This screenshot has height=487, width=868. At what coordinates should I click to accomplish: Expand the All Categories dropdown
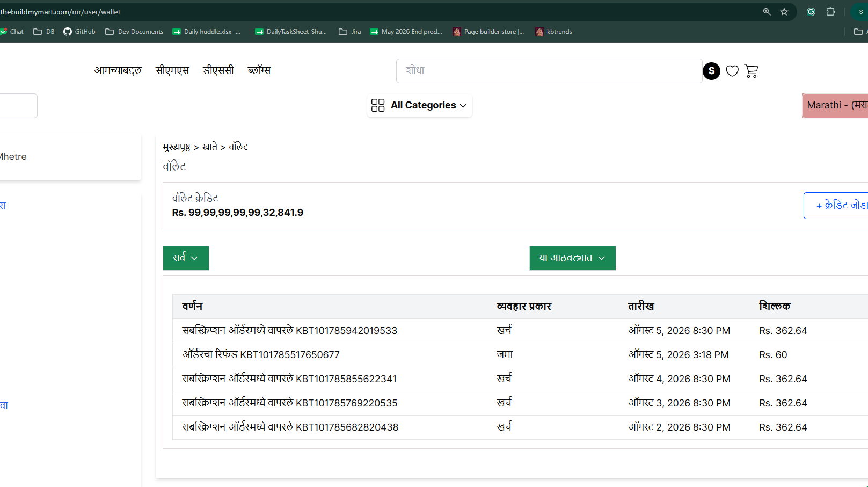pyautogui.click(x=420, y=105)
